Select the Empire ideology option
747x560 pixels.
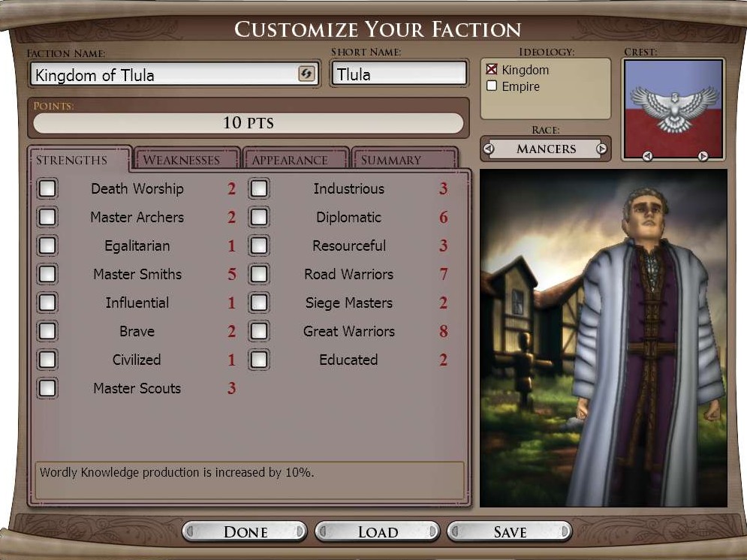(x=492, y=86)
